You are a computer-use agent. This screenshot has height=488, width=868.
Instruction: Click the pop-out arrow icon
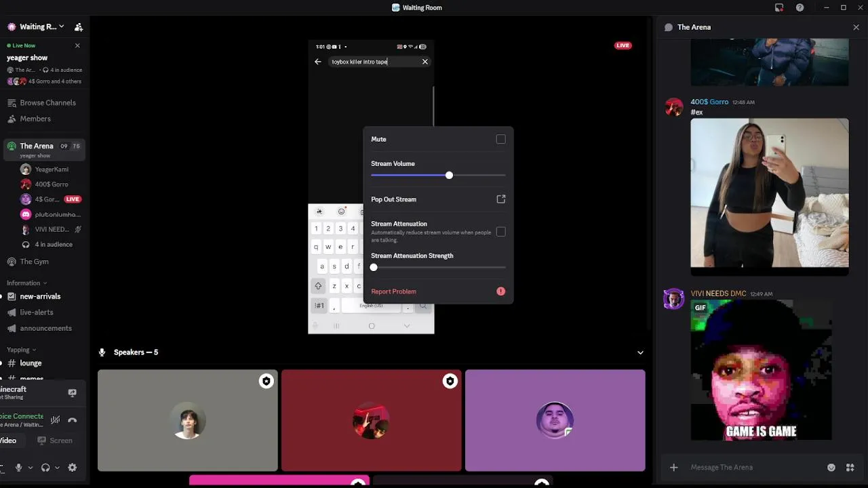[x=501, y=199]
